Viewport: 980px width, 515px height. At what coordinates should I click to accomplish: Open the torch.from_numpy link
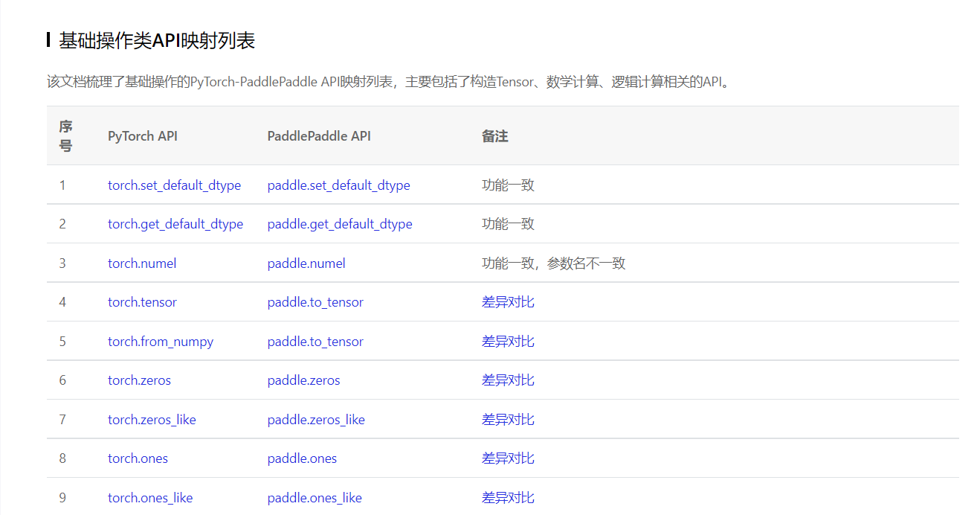click(x=161, y=341)
